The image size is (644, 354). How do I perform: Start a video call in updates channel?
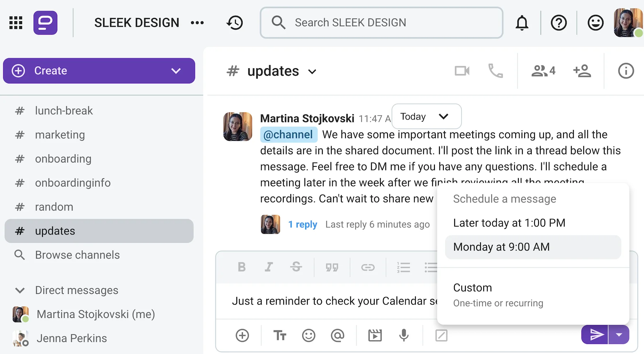(x=462, y=71)
